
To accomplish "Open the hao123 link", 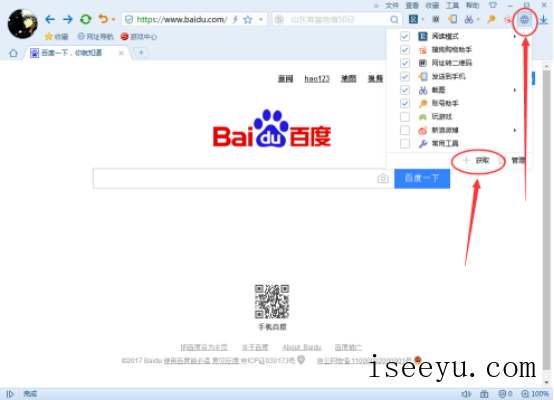I will tap(317, 78).
